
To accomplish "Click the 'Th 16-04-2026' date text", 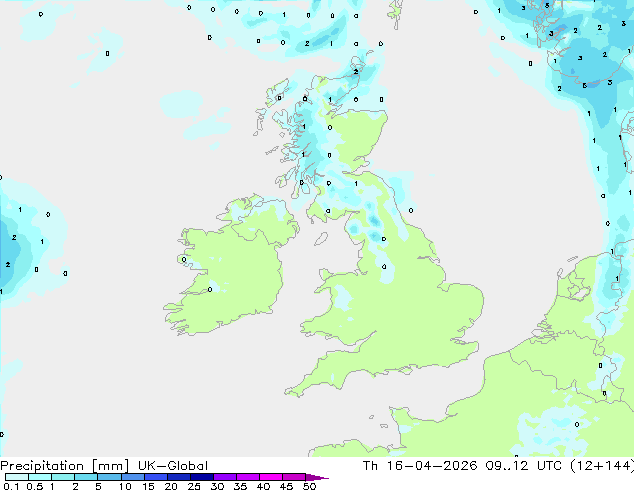I will 420,465.
